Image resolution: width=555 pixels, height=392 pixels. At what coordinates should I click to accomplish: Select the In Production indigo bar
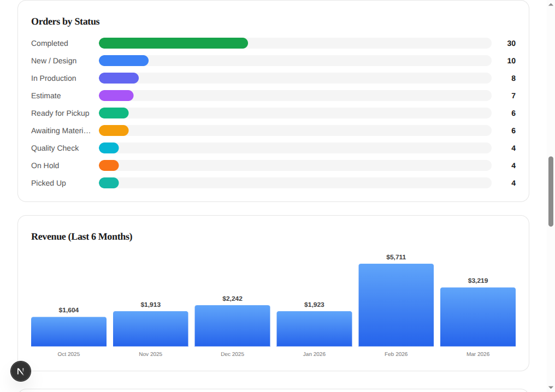pyautogui.click(x=119, y=78)
